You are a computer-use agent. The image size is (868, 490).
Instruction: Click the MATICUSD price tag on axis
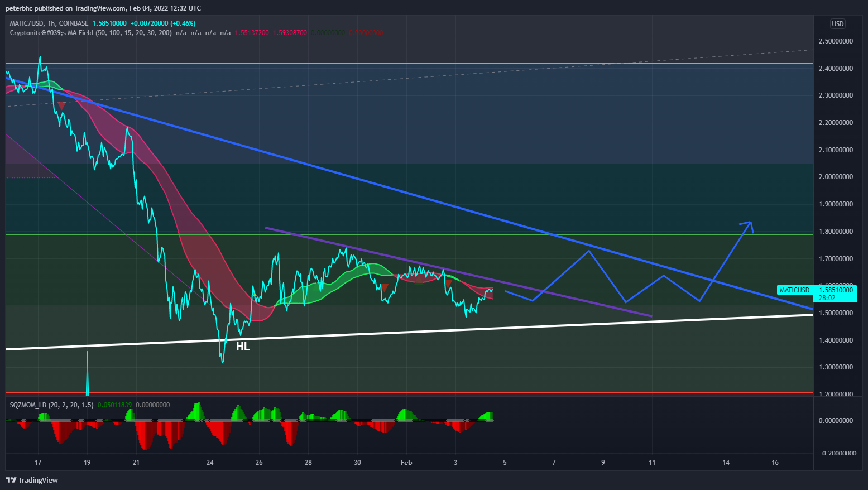(x=794, y=290)
